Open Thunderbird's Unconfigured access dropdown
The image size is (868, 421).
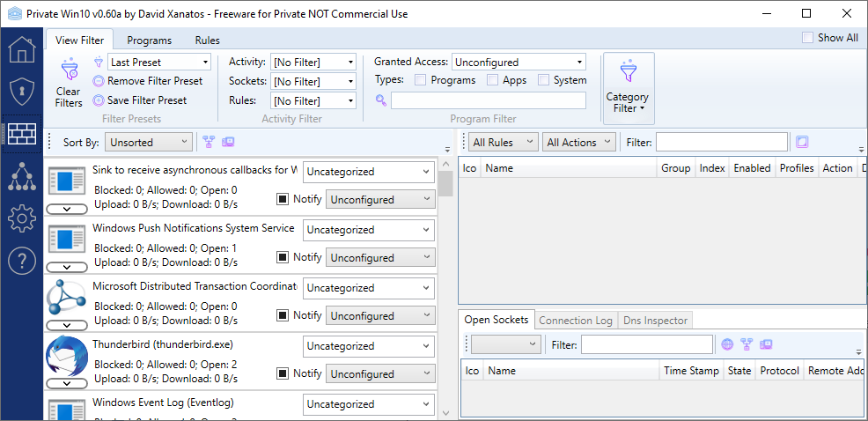(x=381, y=374)
